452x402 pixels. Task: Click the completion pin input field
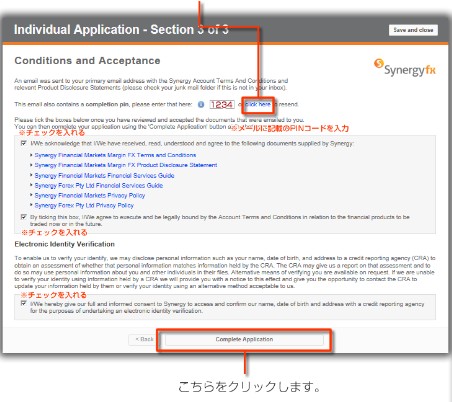pyautogui.click(x=222, y=105)
